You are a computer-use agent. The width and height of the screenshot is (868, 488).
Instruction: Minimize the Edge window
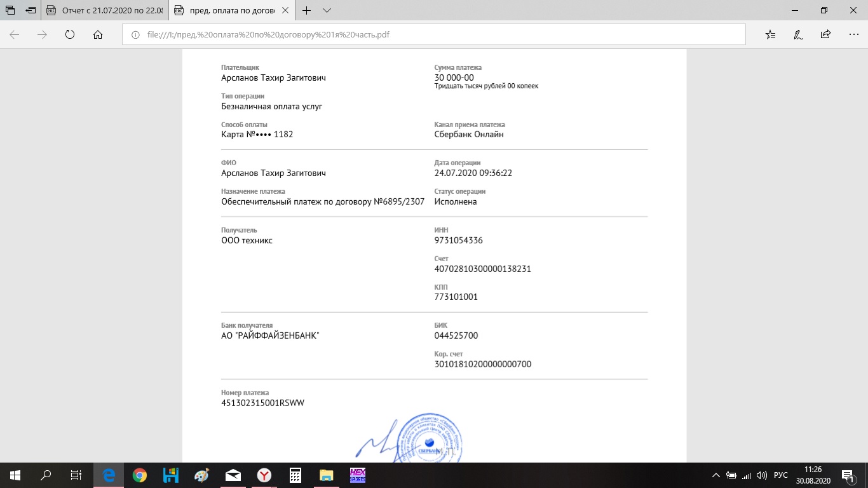tap(795, 10)
